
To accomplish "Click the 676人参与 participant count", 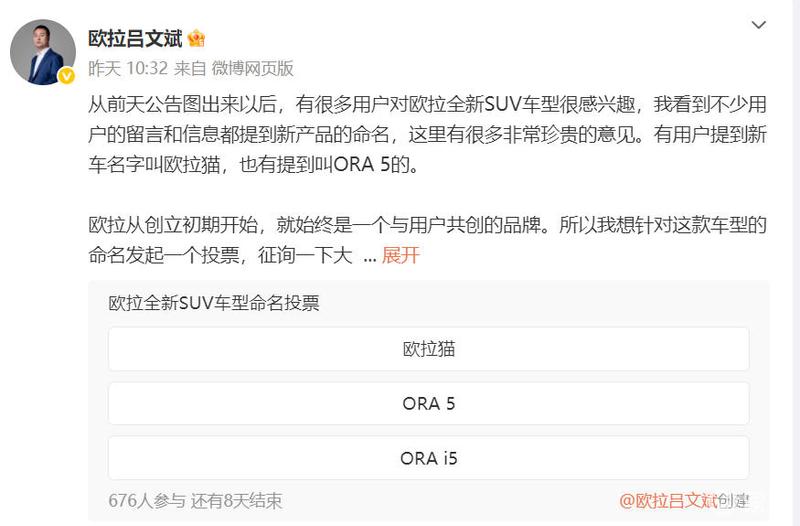I will (x=147, y=500).
